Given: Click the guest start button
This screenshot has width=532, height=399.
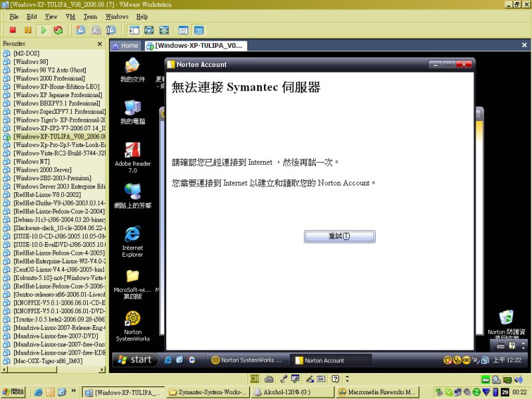Looking at the screenshot, I should tap(135, 360).
